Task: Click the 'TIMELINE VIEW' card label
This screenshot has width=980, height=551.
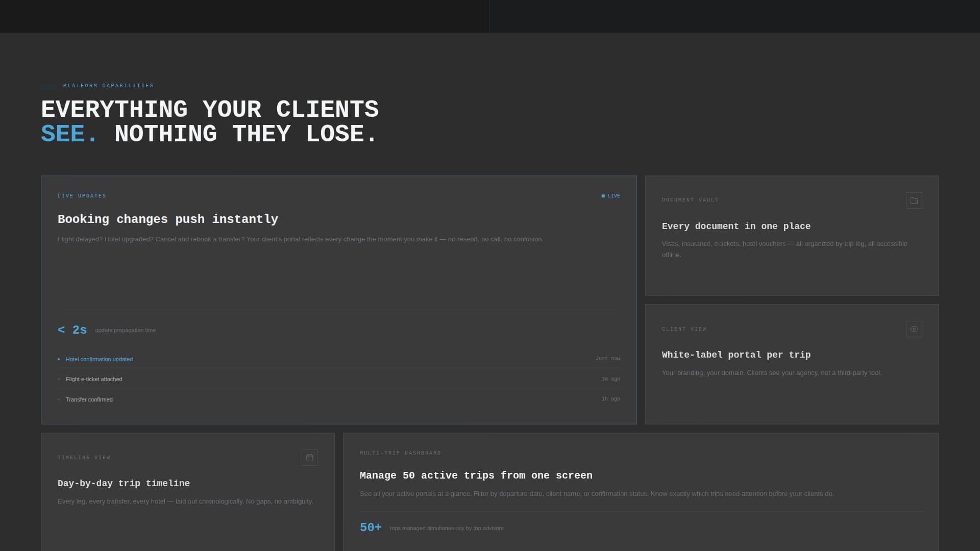Action: (x=84, y=458)
